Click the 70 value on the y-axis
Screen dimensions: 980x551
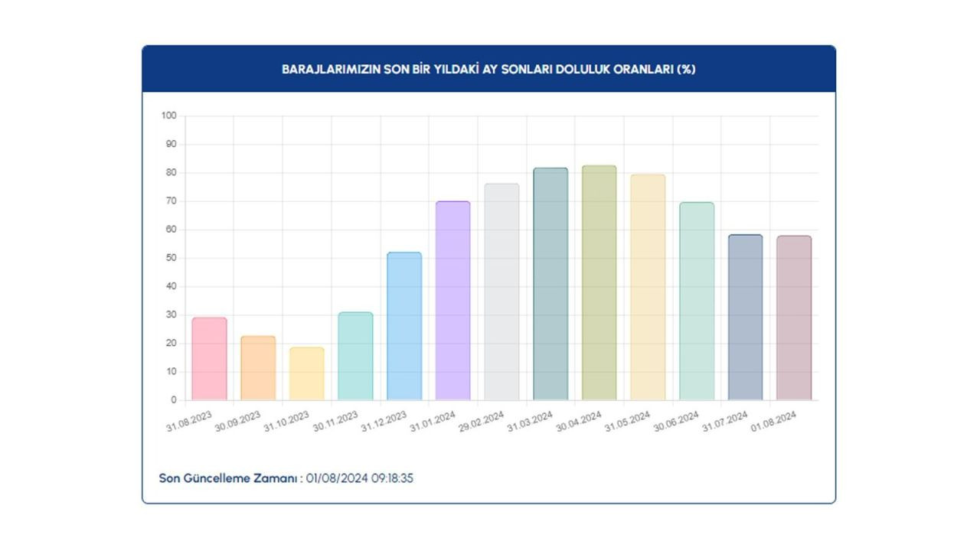pyautogui.click(x=171, y=201)
